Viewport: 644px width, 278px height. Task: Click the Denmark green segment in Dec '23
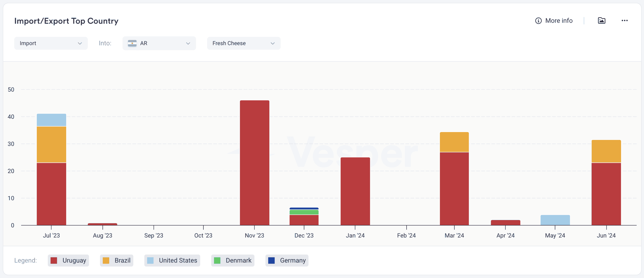[304, 212]
